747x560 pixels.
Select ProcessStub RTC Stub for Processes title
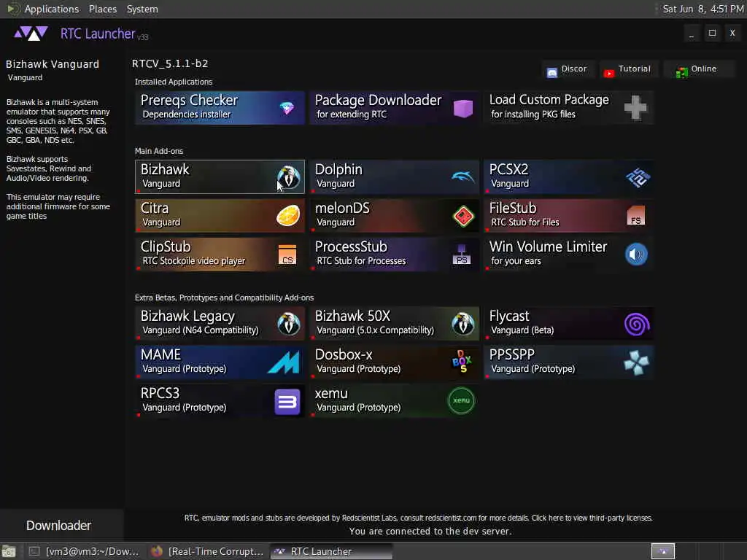click(351, 246)
